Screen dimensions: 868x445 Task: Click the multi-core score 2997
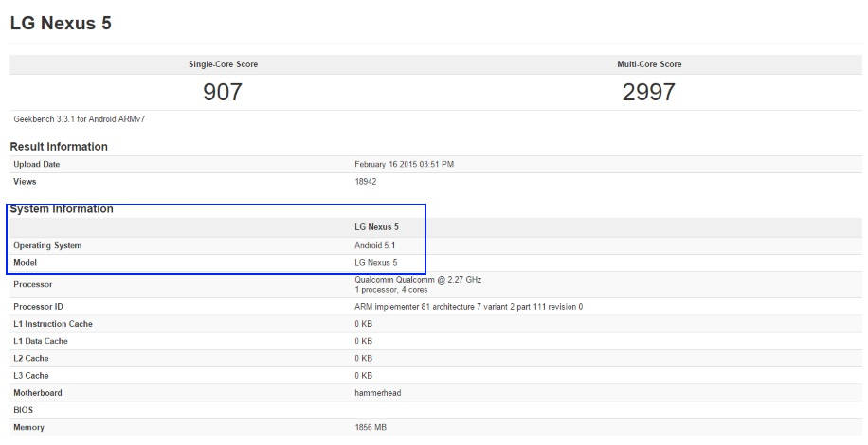coord(649,92)
